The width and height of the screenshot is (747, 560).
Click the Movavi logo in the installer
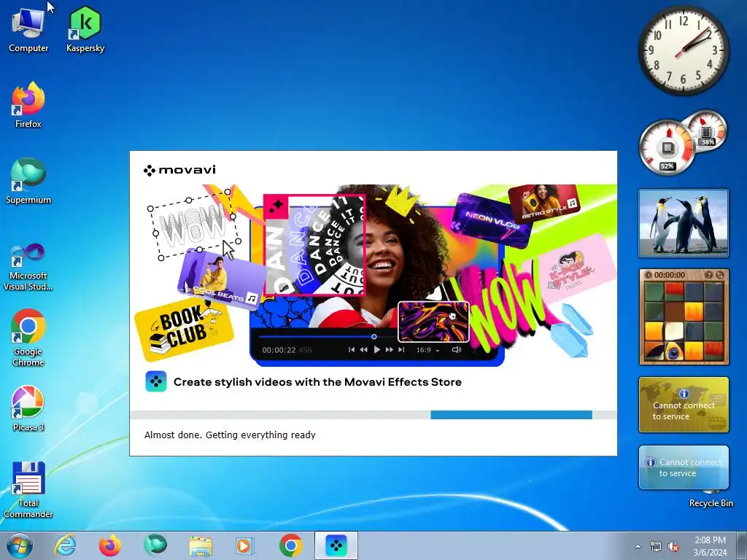click(179, 170)
